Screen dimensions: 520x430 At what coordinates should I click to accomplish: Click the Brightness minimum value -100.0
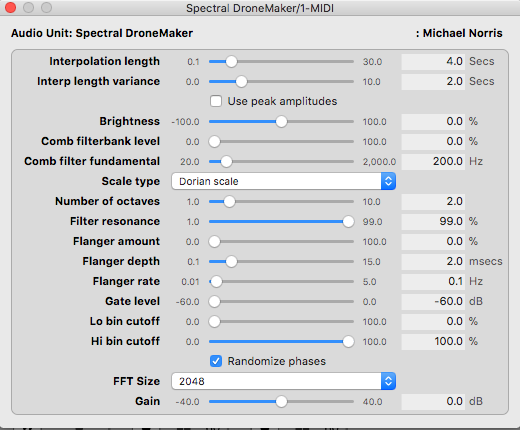(185, 122)
